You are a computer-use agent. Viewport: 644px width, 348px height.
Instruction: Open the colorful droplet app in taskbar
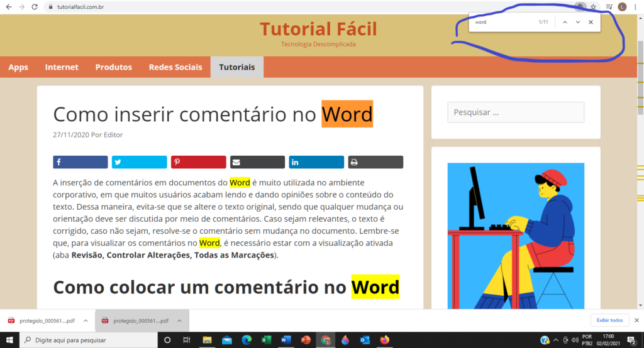(345, 340)
